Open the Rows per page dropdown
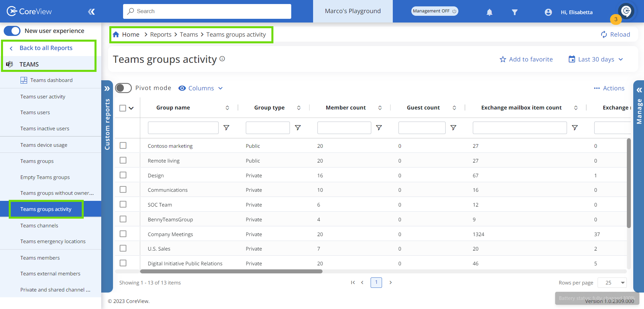 click(612, 283)
